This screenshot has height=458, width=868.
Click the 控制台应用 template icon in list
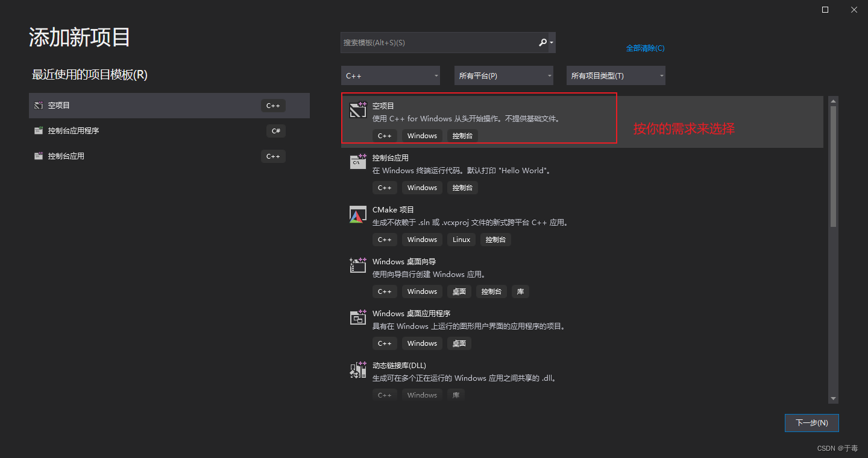358,162
